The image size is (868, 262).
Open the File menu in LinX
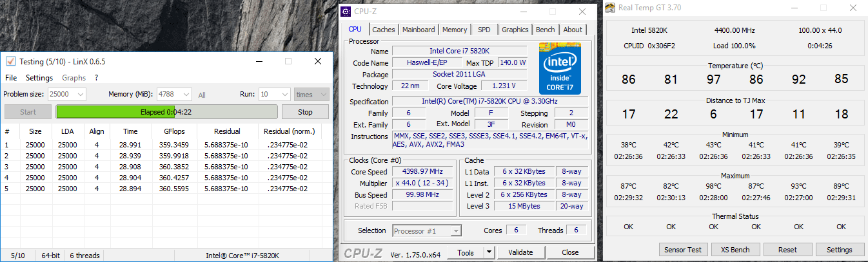[x=11, y=78]
